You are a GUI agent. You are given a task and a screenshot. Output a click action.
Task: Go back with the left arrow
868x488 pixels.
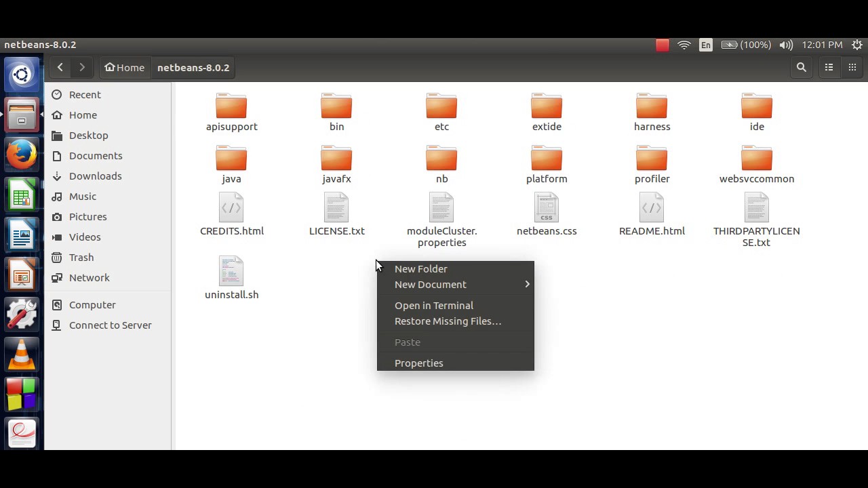[60, 67]
